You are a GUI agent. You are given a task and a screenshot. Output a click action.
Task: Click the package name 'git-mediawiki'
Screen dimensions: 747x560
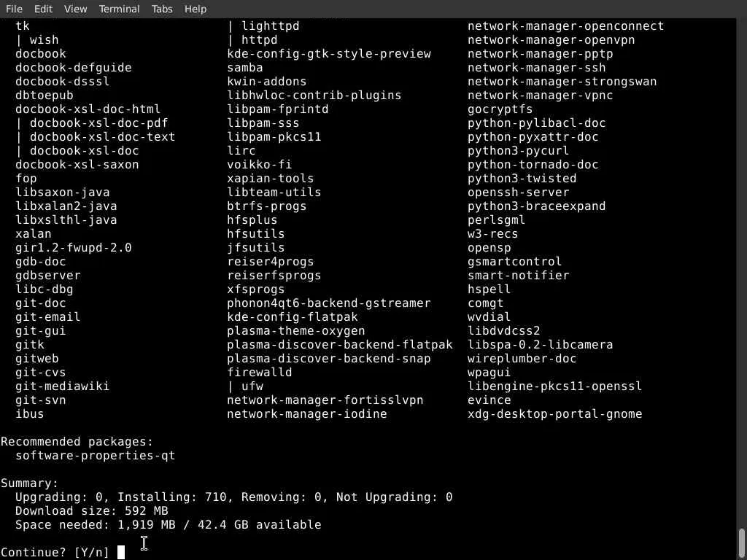tap(63, 386)
